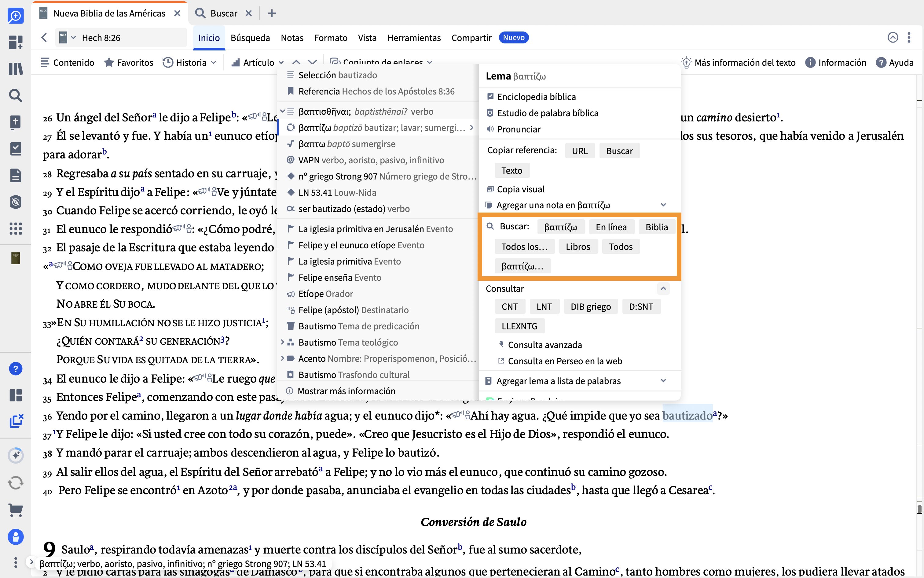Expand Agregar lema a lista de palabras chevron

663,381
